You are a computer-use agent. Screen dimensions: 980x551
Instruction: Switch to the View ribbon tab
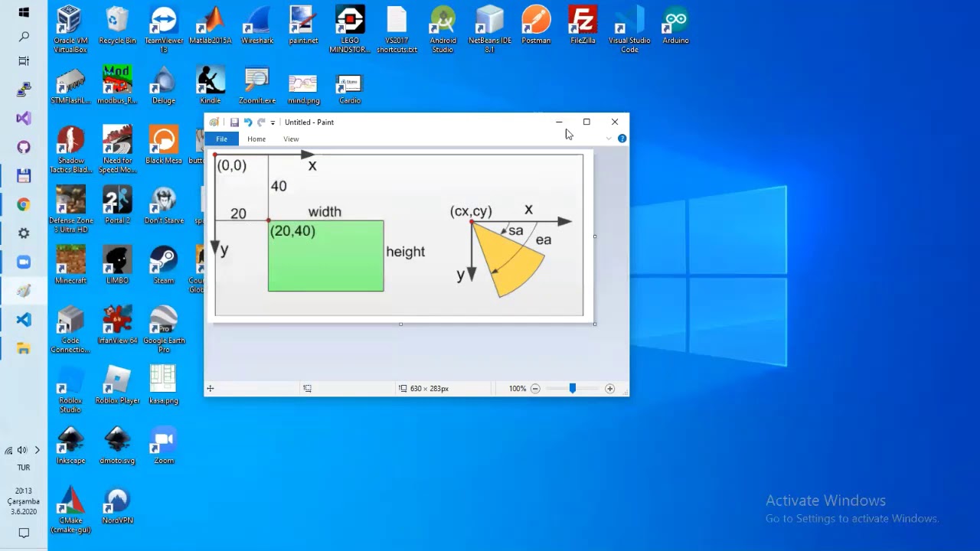point(291,139)
